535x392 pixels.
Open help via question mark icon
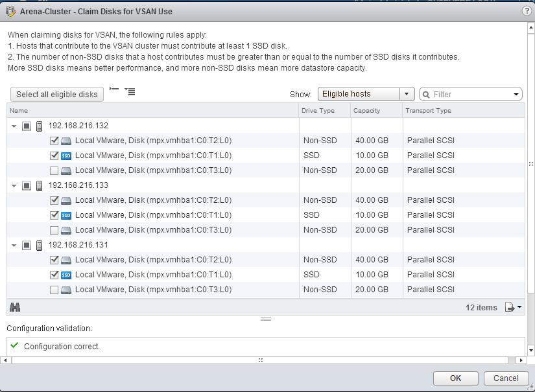click(527, 11)
